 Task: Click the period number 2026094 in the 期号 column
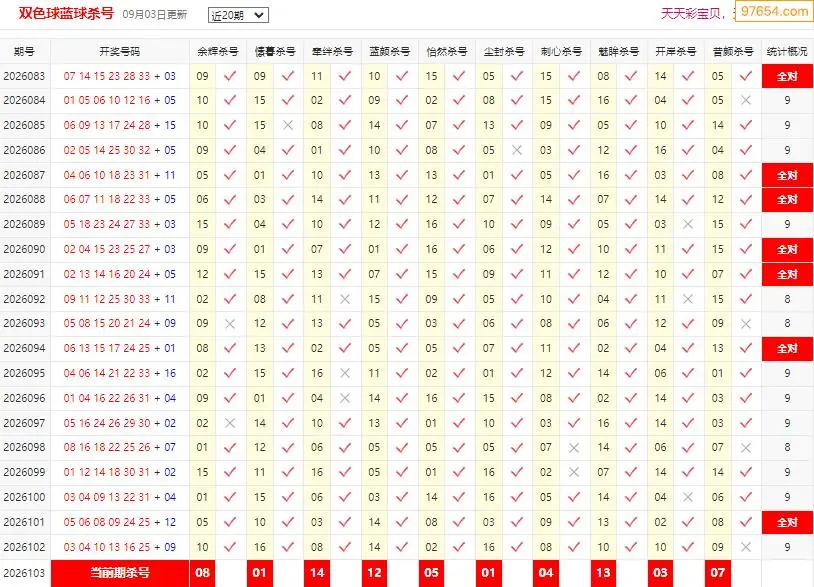coord(24,348)
